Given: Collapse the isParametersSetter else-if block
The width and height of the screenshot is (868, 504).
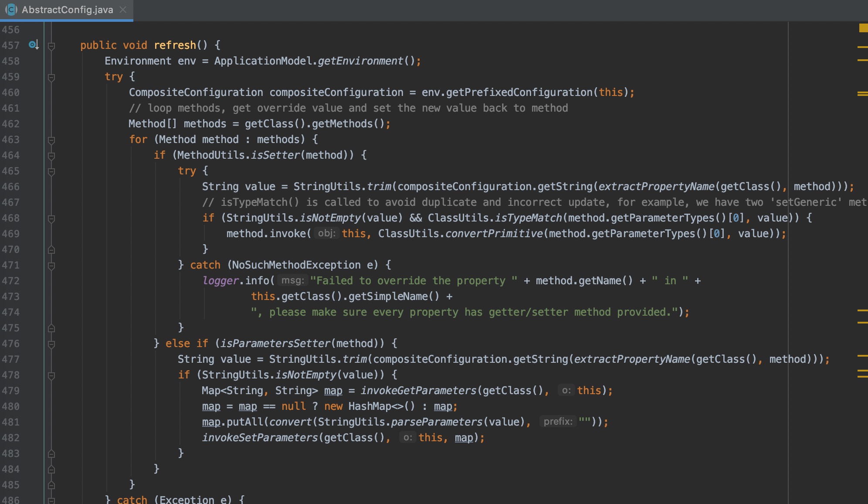Looking at the screenshot, I should 51,344.
